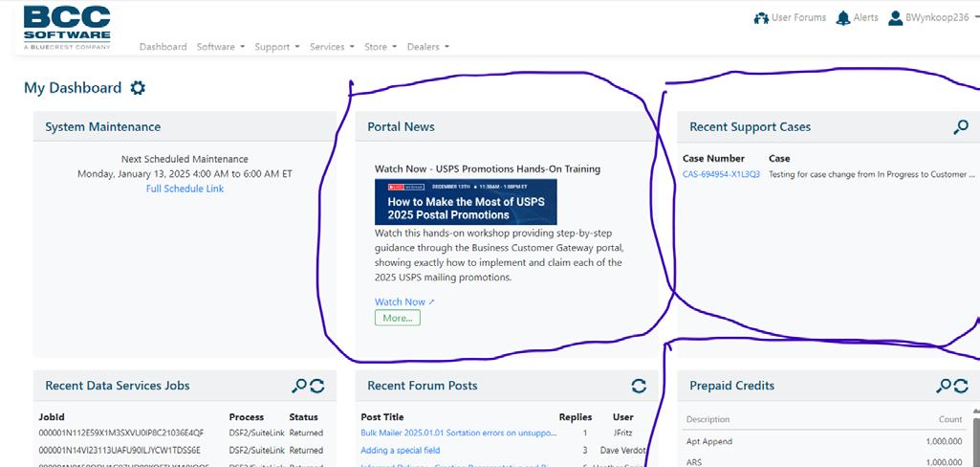Open the My Dashboard settings gear
The image size is (980, 467).
[x=138, y=88]
